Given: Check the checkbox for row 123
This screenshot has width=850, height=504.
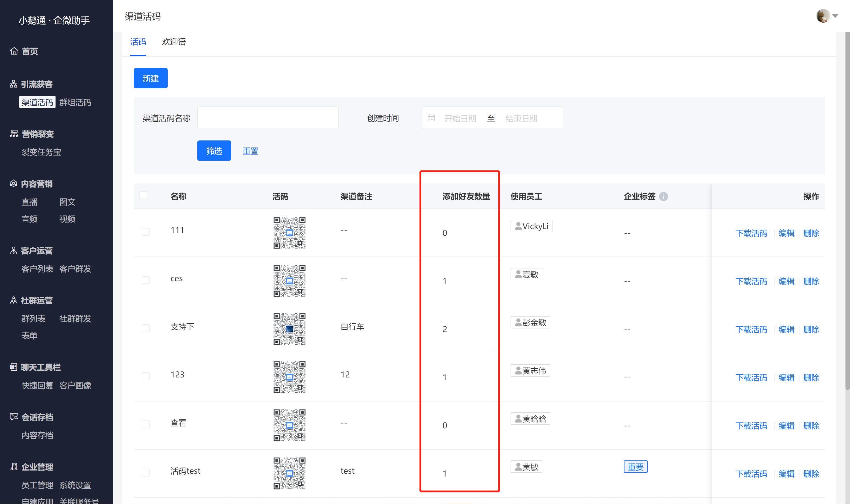Looking at the screenshot, I should click(145, 376).
